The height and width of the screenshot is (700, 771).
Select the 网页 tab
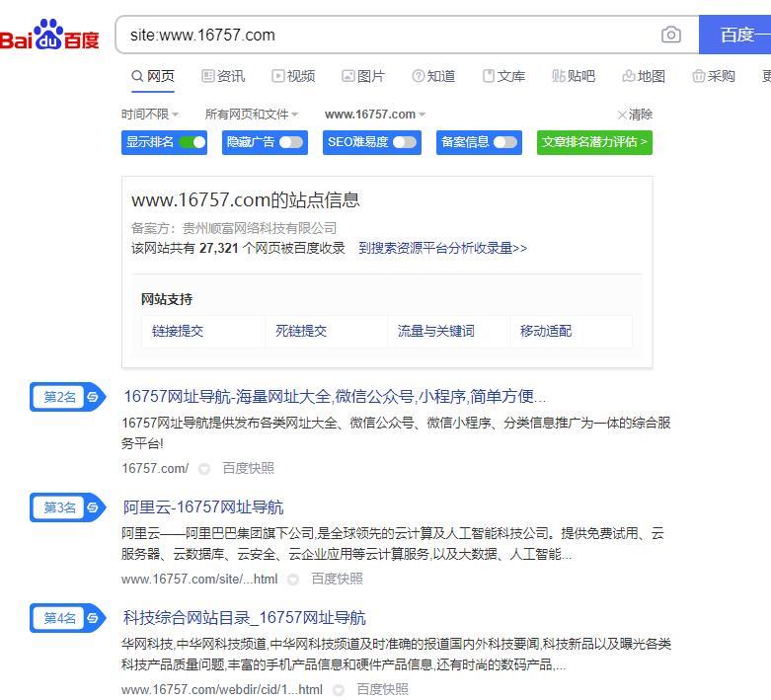[153, 76]
